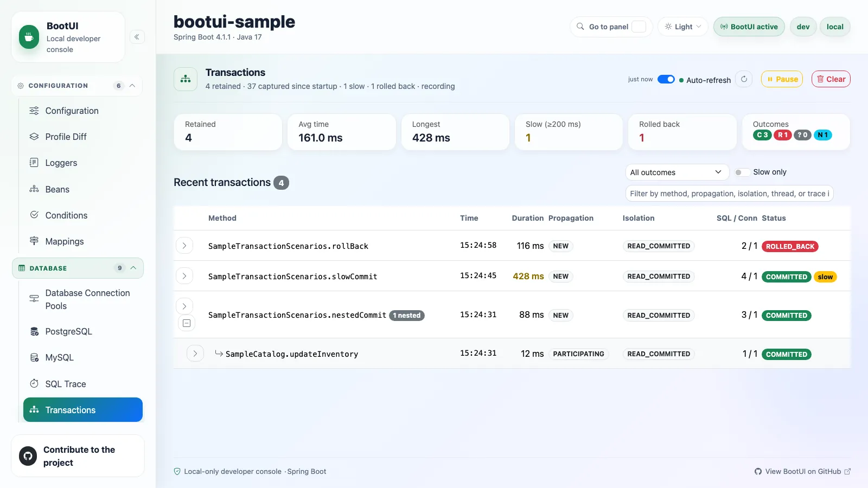Screen dimensions: 868x488
Task: Click the transaction filter text field
Action: (x=730, y=194)
